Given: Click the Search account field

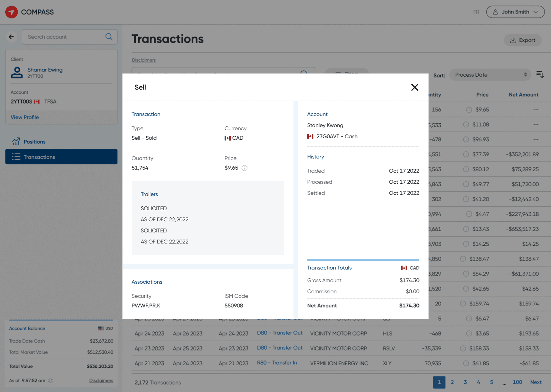Looking at the screenshot, I should (x=69, y=37).
